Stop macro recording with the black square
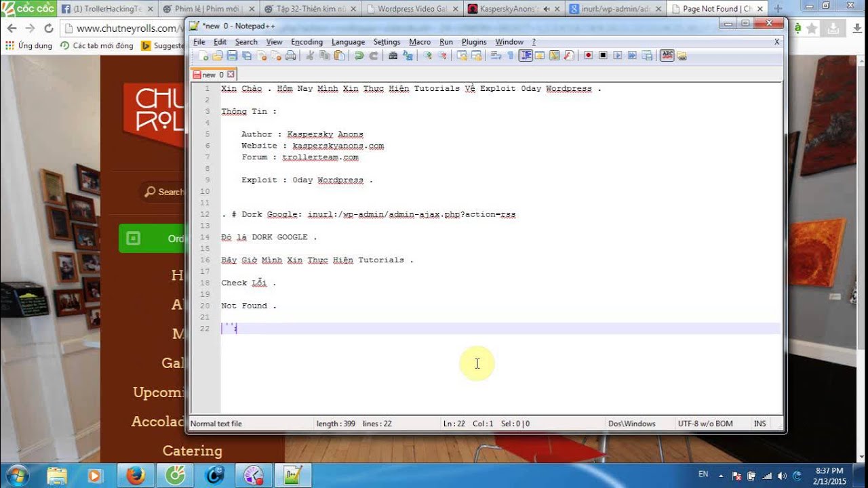Screen dimensions: 868x488 tap(603, 56)
